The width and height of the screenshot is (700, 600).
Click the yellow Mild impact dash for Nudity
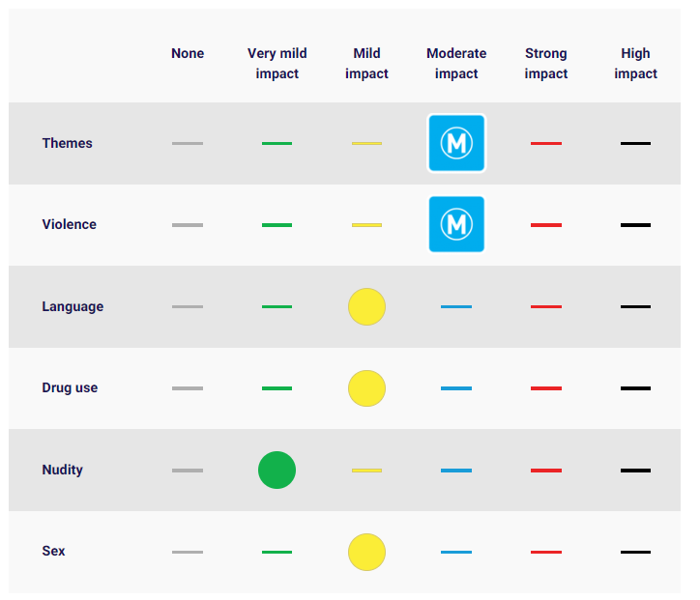[x=366, y=471]
